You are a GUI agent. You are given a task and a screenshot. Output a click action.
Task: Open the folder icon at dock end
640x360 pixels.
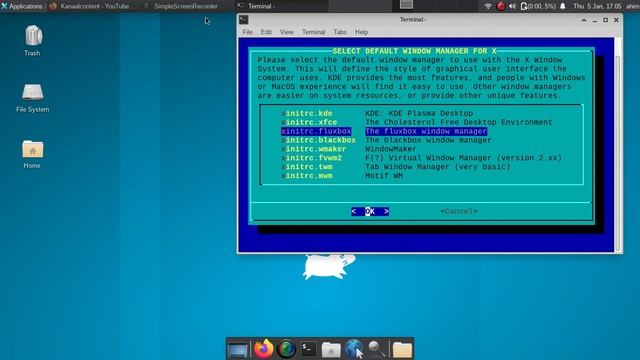click(402, 350)
